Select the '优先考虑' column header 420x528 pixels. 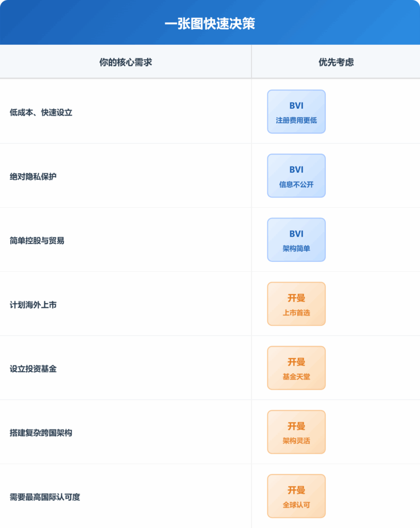[x=336, y=62]
